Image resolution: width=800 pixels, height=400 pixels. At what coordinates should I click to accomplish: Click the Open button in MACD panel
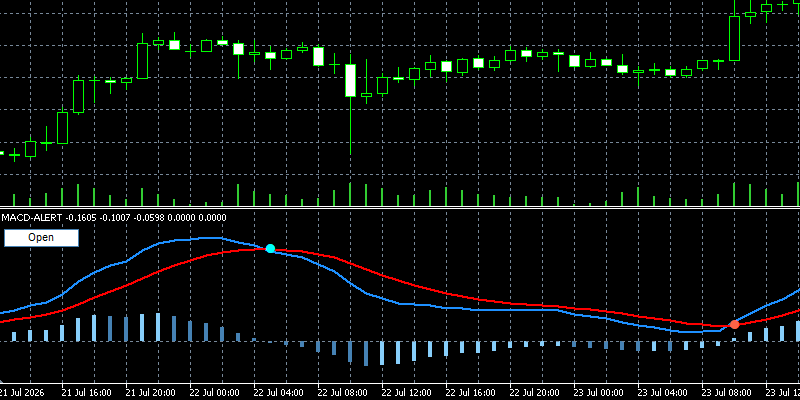pos(41,238)
